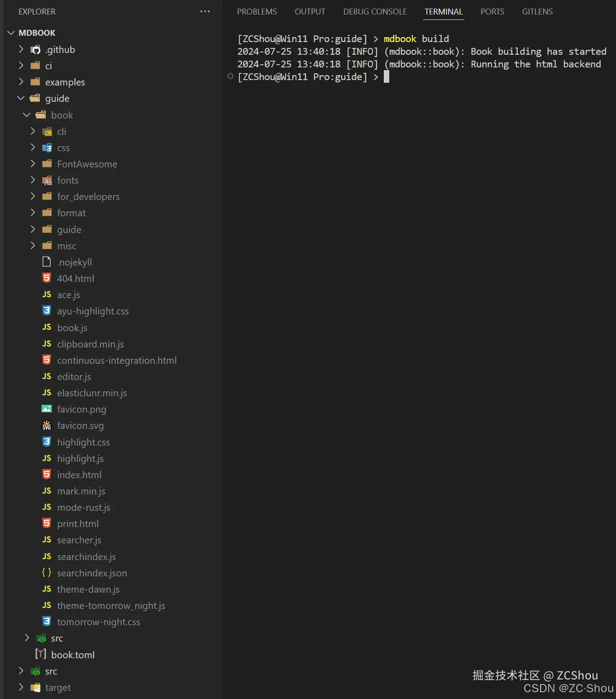The height and width of the screenshot is (699, 616).
Task: Click the 'mdbook build' command text
Action: [416, 39]
